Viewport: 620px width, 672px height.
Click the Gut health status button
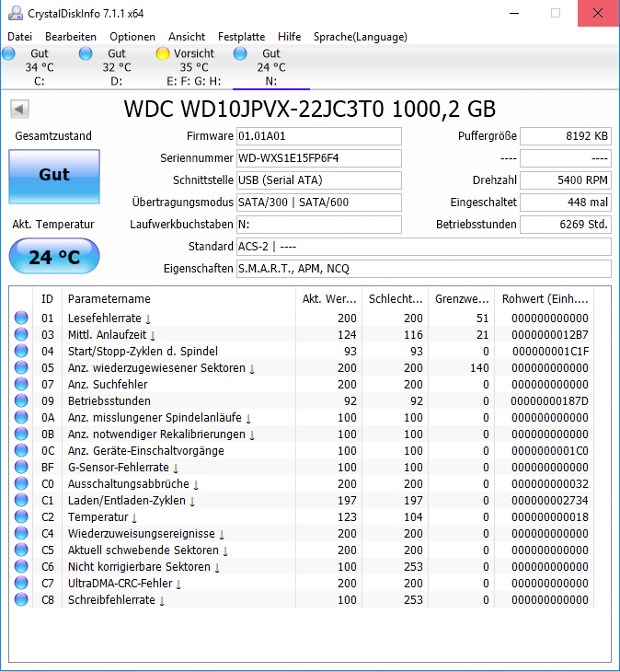54,177
